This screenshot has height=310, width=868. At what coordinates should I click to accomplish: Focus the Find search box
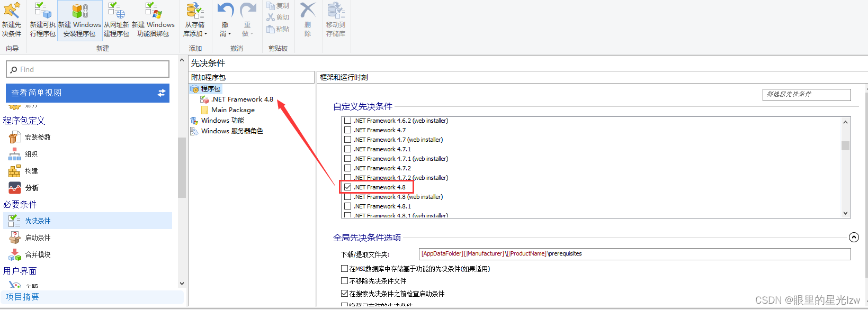[x=88, y=69]
